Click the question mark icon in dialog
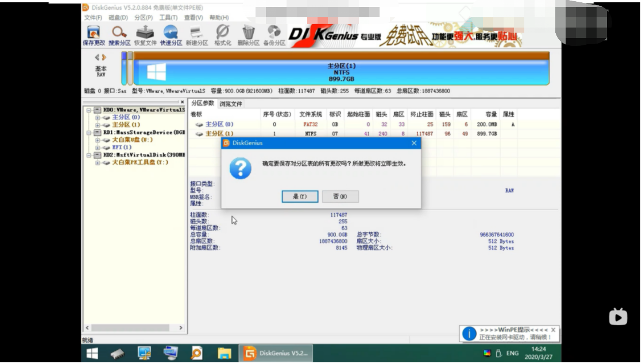The image size is (642, 364). pyautogui.click(x=241, y=168)
